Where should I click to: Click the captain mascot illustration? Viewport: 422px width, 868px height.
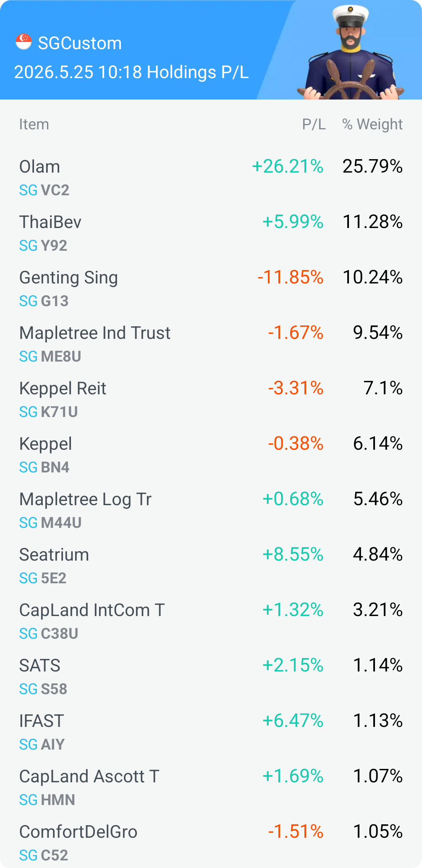click(351, 52)
